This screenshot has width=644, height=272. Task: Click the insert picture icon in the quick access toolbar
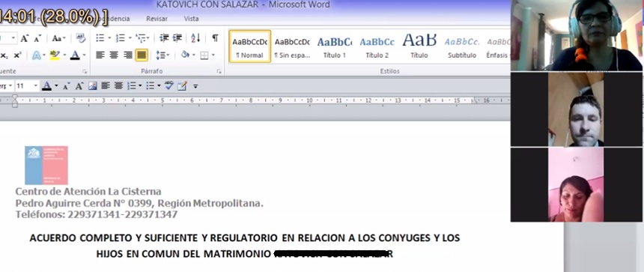point(93,86)
